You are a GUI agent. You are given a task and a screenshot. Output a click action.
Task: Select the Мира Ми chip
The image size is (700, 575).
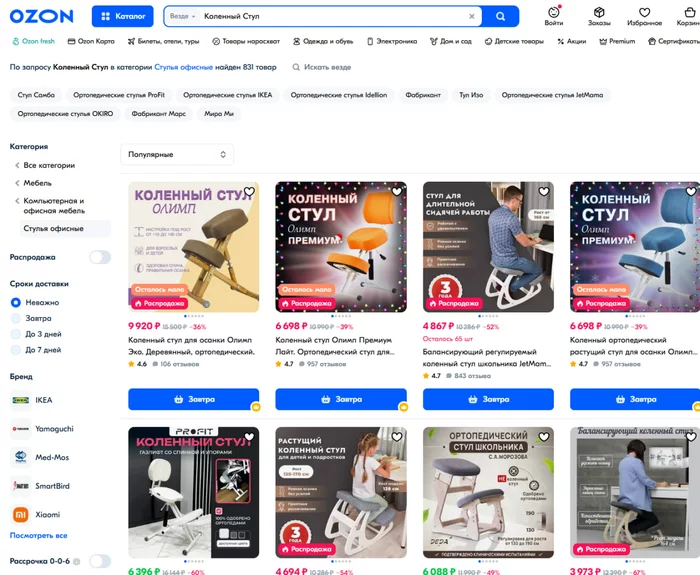(x=219, y=114)
